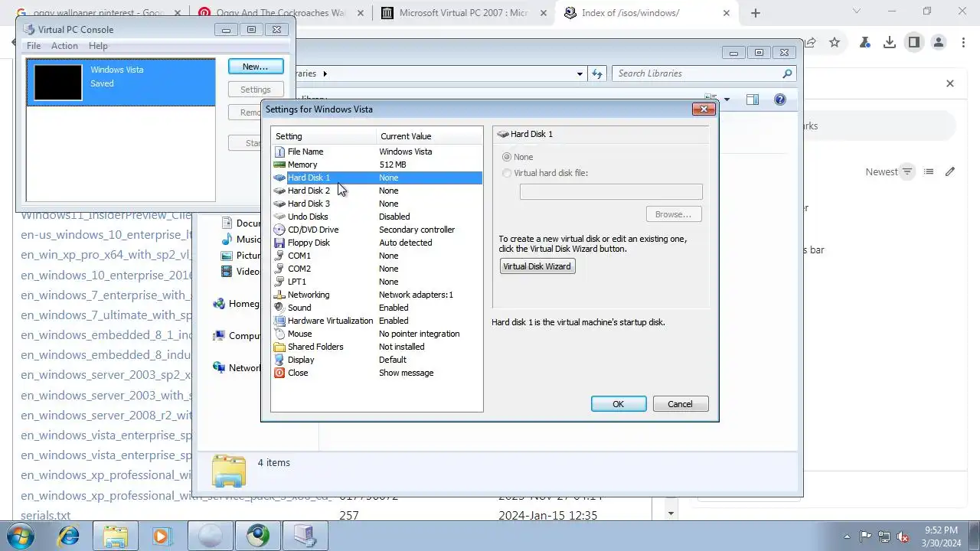Switch to Index of /isos/windows/ tab
980x551 pixels.
point(648,13)
